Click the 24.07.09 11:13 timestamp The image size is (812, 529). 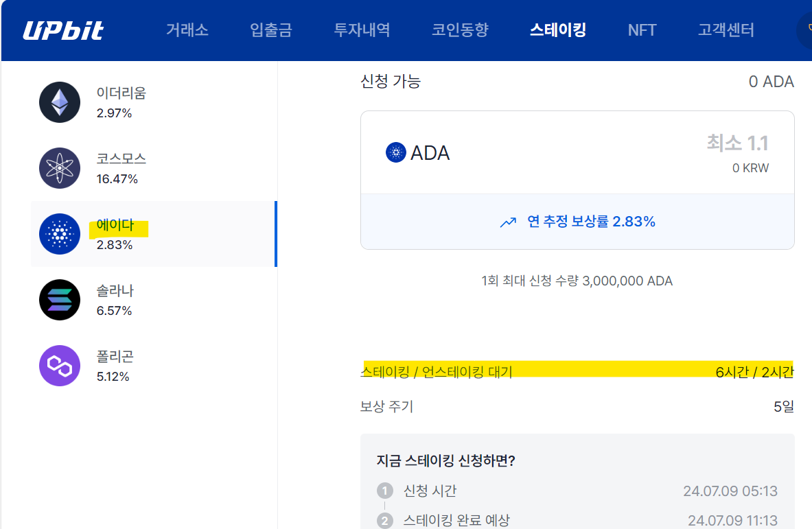pyautogui.click(x=732, y=520)
